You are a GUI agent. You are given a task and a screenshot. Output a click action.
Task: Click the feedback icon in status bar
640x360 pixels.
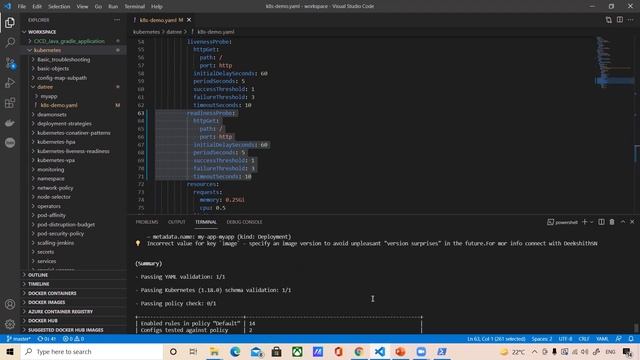click(x=619, y=339)
